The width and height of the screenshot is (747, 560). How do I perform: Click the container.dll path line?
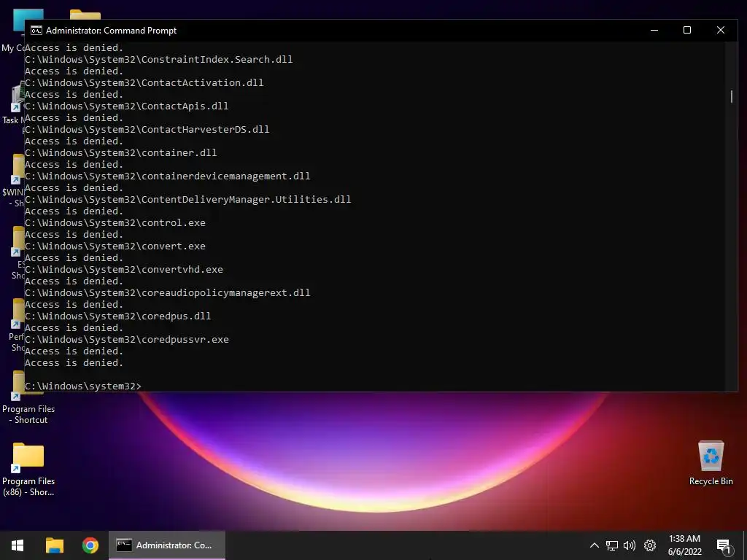tap(121, 153)
